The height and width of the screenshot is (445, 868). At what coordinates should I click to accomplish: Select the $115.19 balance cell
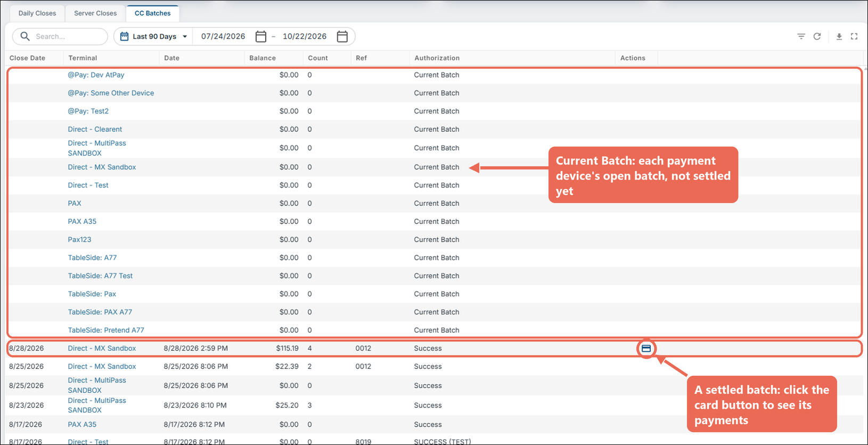pyautogui.click(x=287, y=349)
